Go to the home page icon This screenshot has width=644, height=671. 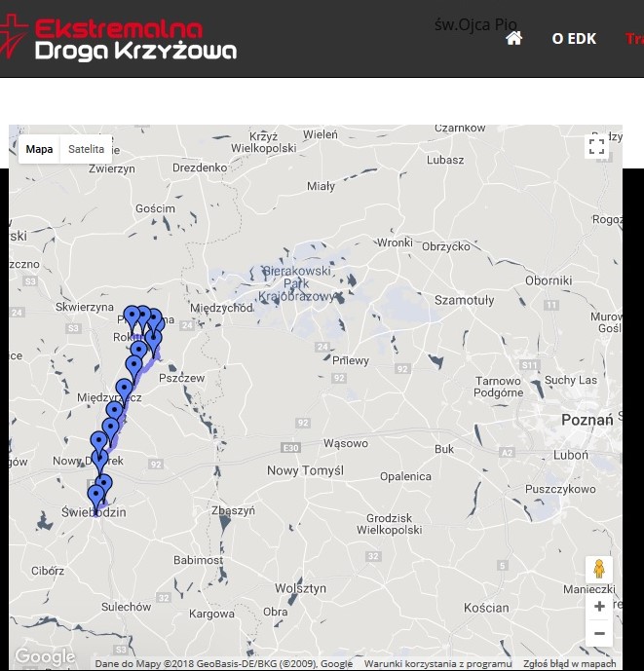pyautogui.click(x=513, y=38)
